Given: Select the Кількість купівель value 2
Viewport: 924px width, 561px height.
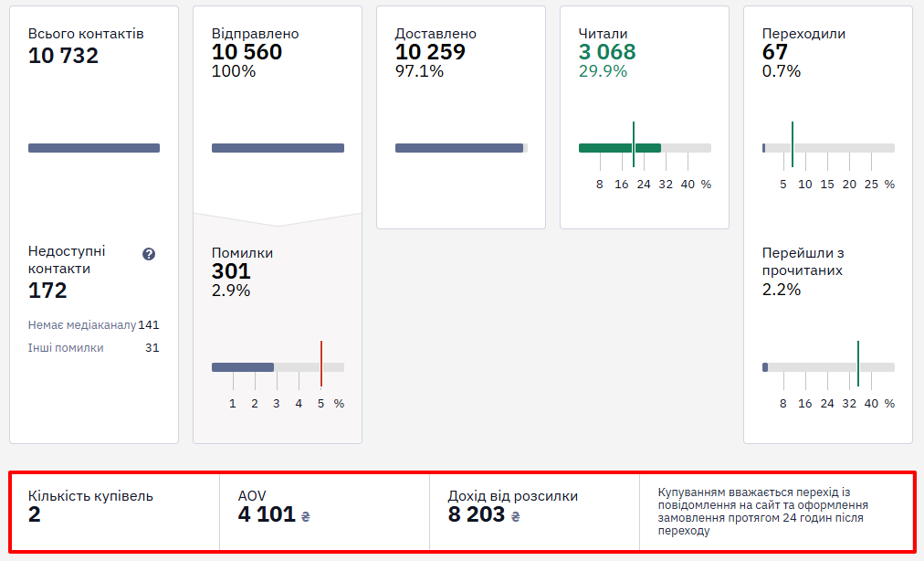Looking at the screenshot, I should pos(35,514).
